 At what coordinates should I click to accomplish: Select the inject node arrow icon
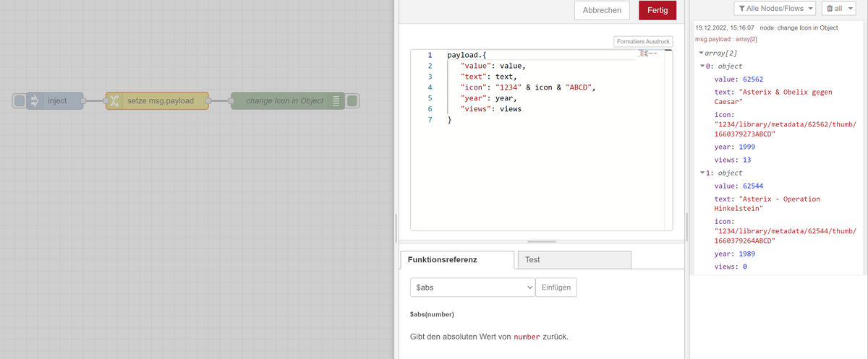click(x=35, y=101)
